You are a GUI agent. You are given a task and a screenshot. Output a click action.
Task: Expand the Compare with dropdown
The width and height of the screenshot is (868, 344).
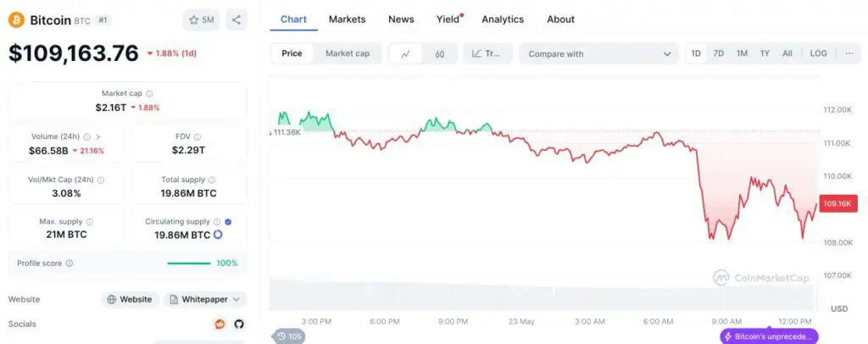tap(599, 53)
